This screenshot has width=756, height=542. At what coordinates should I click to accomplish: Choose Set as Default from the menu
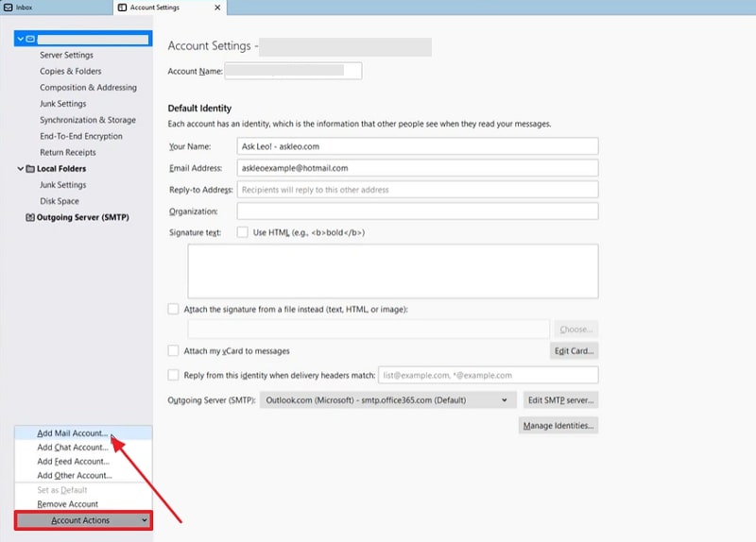tap(83, 490)
